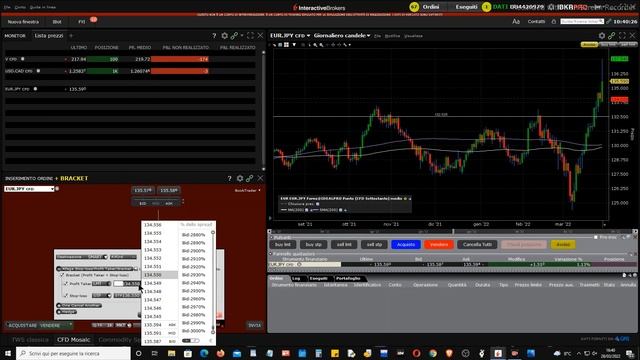Click the chart panel link chain icon
Screen dimensions: 640x360
click(x=611, y=36)
